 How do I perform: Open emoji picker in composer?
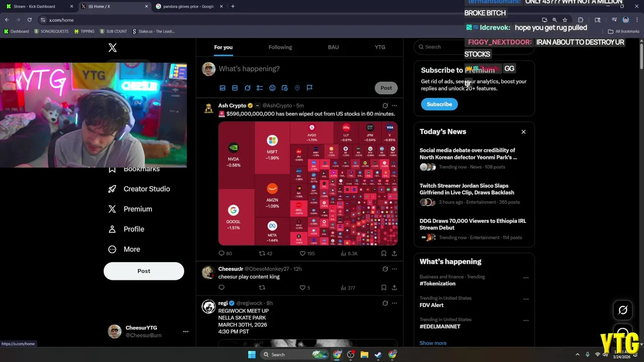[272, 88]
